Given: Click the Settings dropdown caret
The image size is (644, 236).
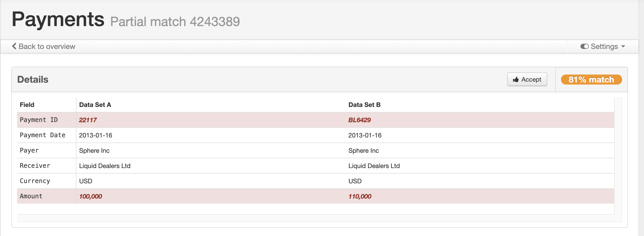Looking at the screenshot, I should (623, 47).
